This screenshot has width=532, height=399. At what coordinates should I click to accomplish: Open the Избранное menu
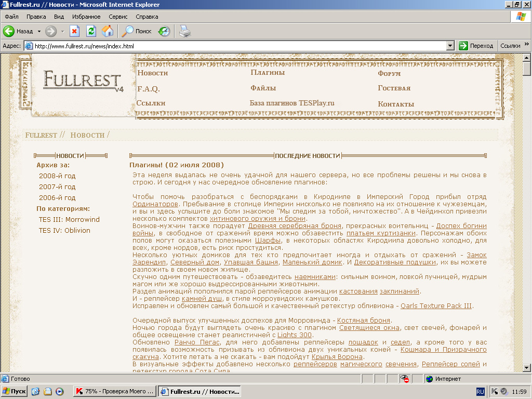point(86,17)
